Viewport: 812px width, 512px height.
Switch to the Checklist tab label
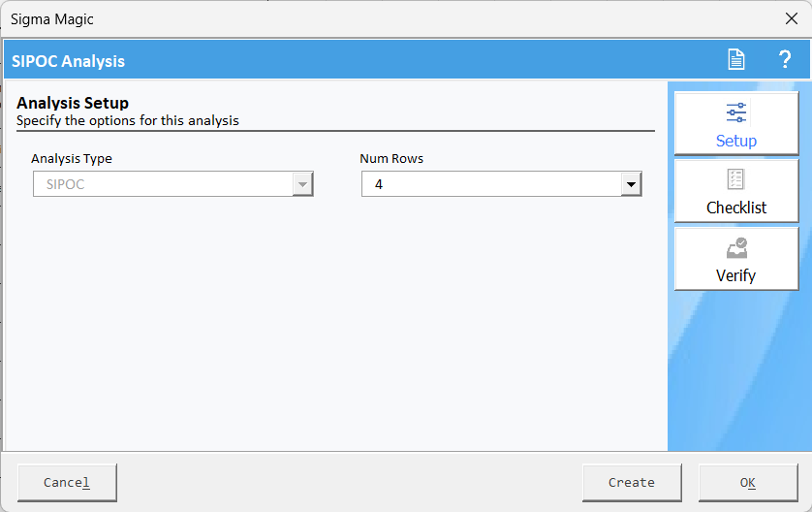click(x=736, y=208)
